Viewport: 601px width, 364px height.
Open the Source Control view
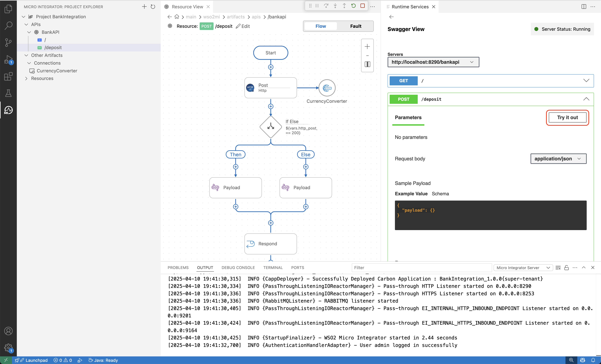[x=8, y=42]
